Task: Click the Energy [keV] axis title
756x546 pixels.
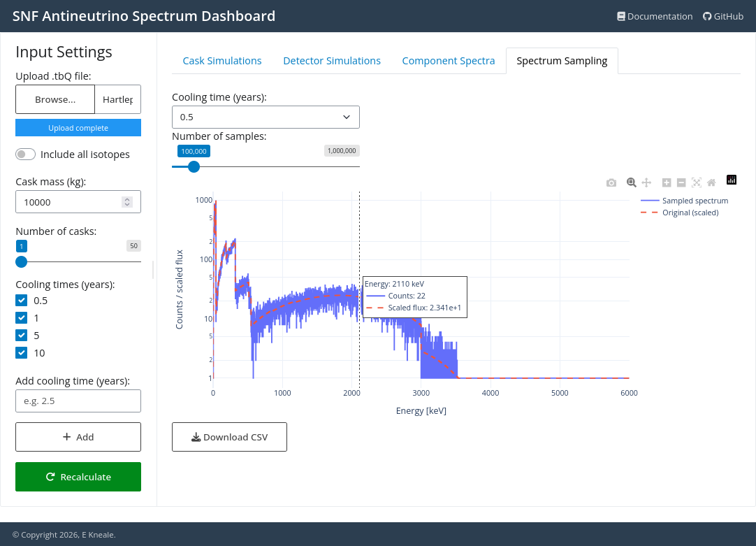Action: [421, 411]
